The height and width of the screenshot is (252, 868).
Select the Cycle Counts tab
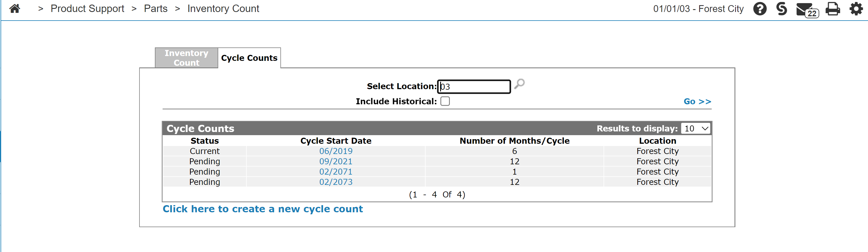point(249,58)
